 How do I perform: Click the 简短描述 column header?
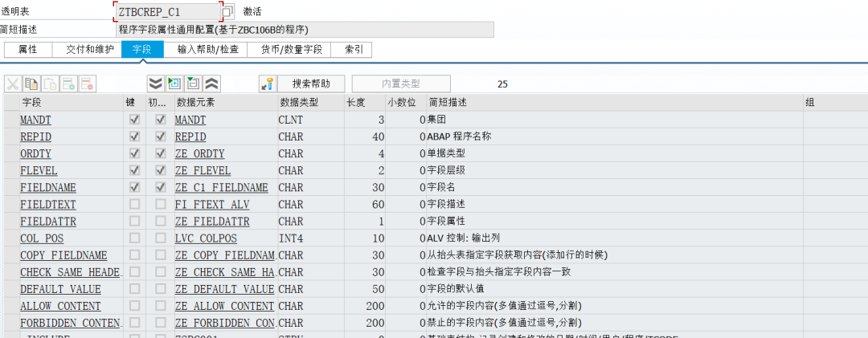tap(615, 103)
